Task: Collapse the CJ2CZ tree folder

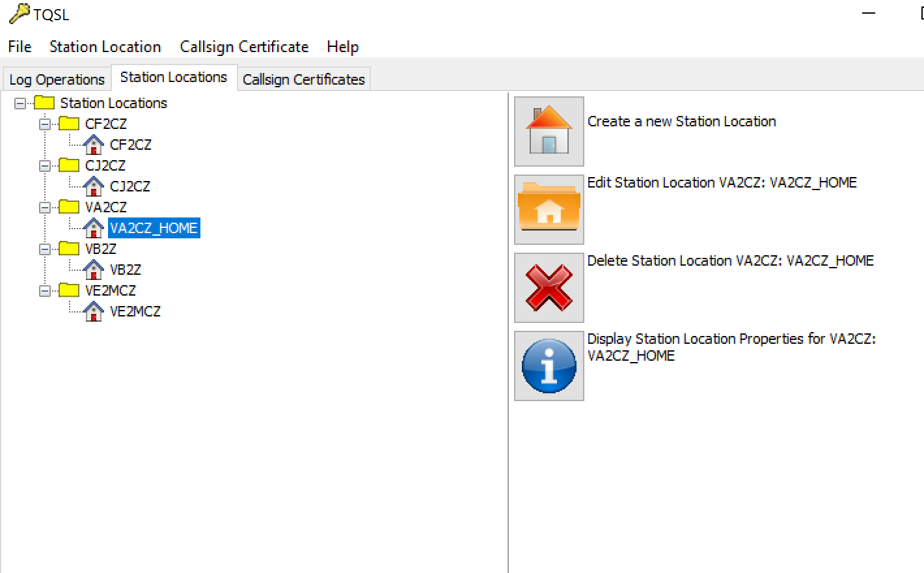Action: pyautogui.click(x=45, y=165)
